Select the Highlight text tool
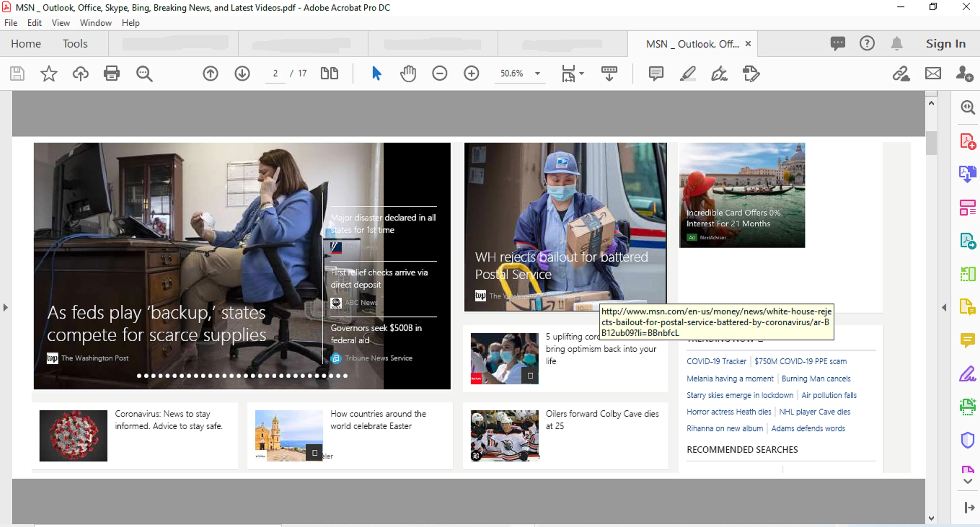The image size is (980, 527). point(687,73)
